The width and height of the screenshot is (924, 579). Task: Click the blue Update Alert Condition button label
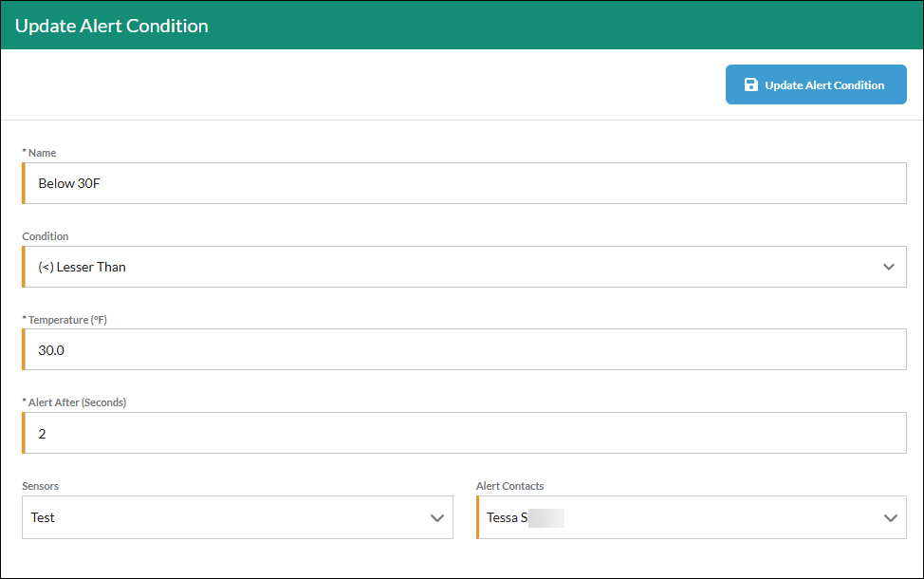(x=824, y=84)
